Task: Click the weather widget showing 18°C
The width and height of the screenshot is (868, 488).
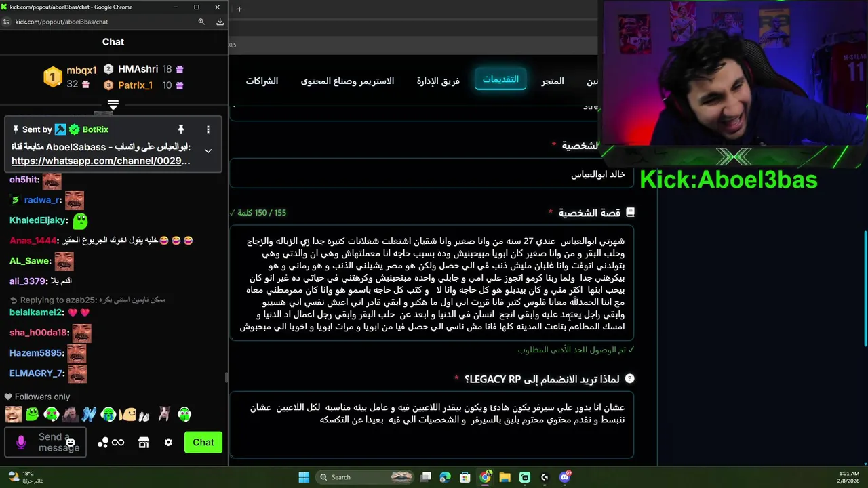Action: click(x=24, y=477)
